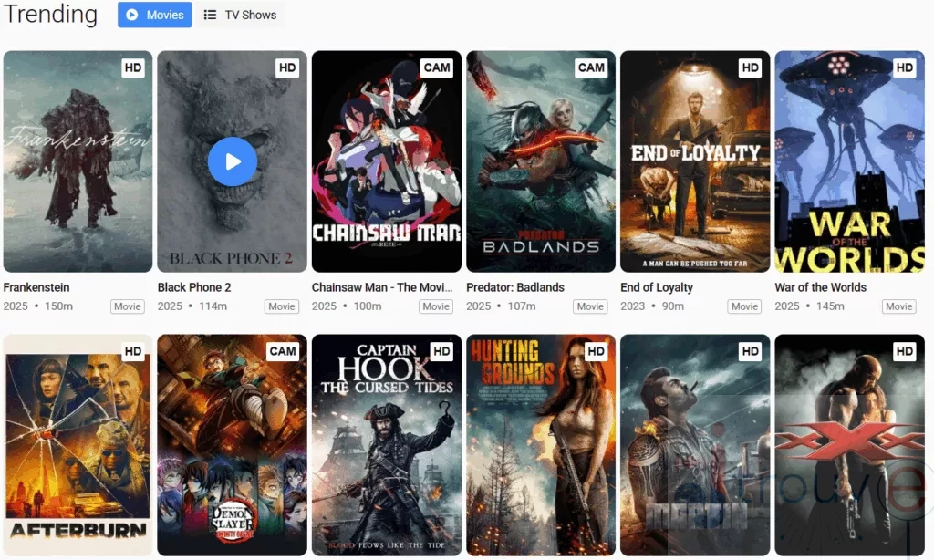The width and height of the screenshot is (934, 560).
Task: Click the CAM badge on Predator: Badlands poster
Action: pos(591,67)
